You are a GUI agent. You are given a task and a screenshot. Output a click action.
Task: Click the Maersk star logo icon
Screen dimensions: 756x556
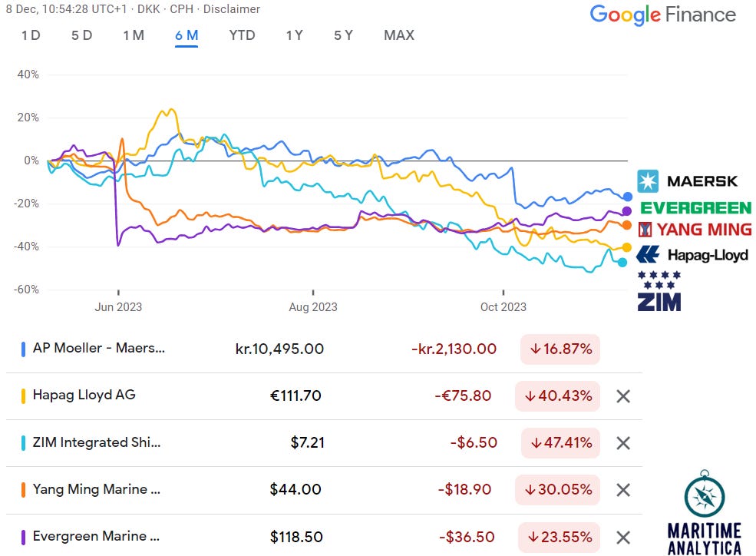(648, 181)
